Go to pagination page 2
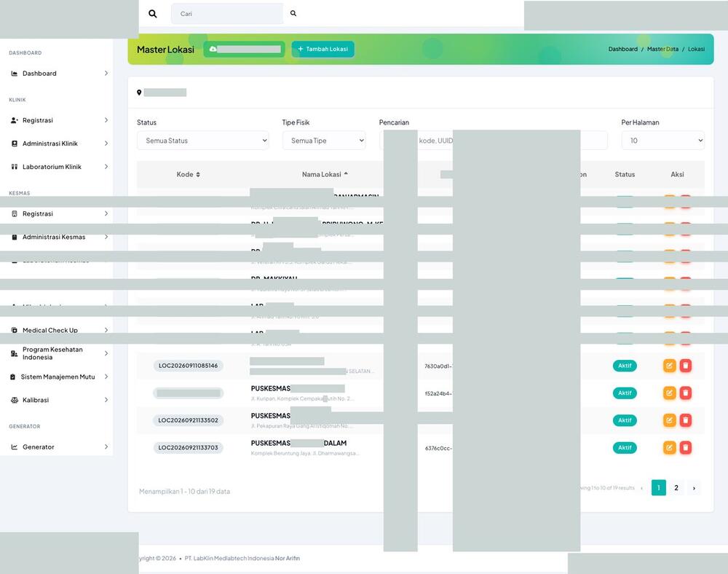 [676, 487]
